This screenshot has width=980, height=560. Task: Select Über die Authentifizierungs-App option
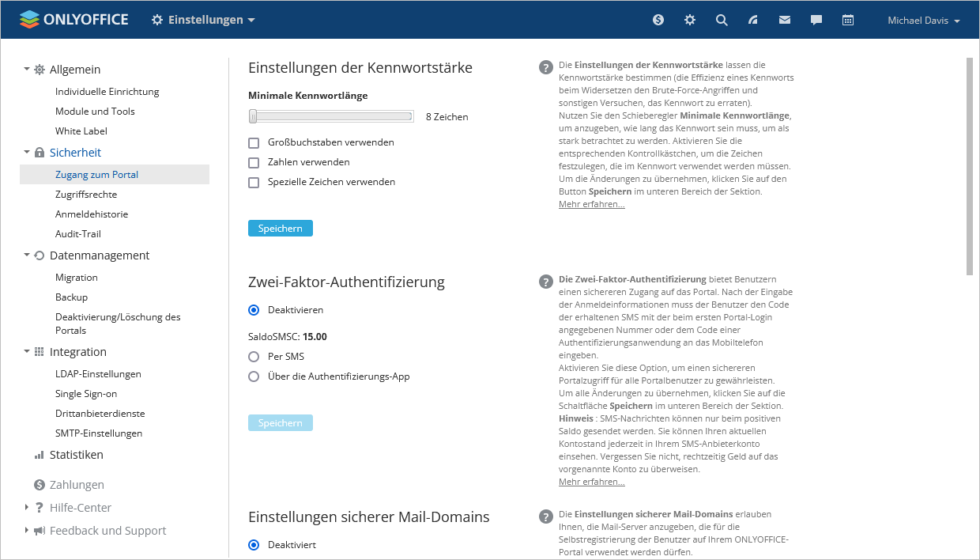click(x=254, y=376)
